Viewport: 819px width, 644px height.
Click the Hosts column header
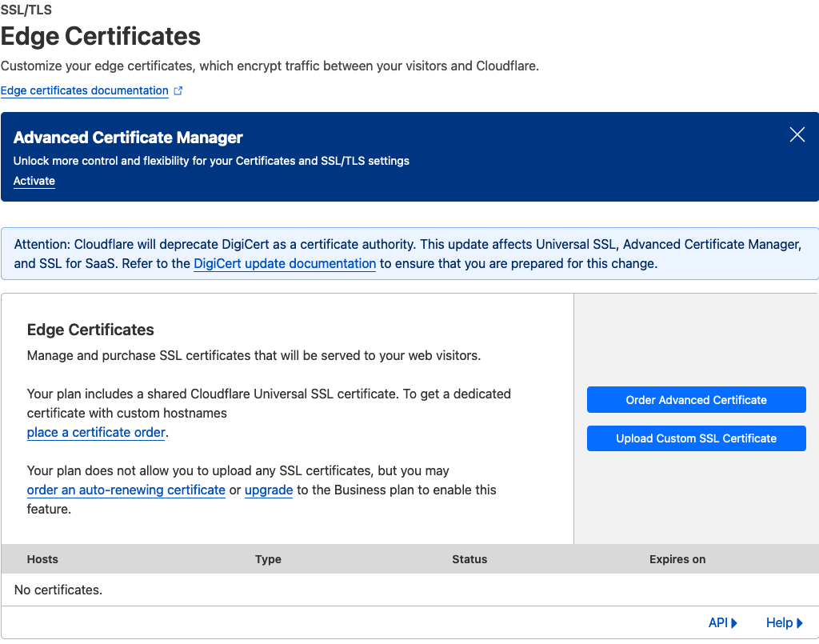[x=42, y=559]
